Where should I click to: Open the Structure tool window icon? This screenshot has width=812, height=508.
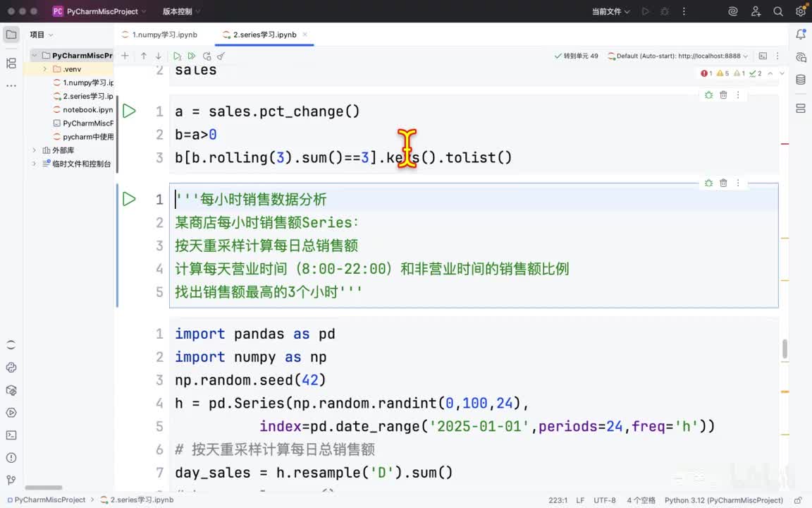point(11,64)
